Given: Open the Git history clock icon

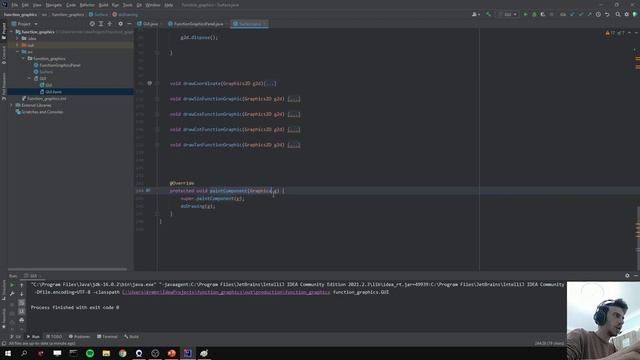Looking at the screenshot, I should 598,14.
